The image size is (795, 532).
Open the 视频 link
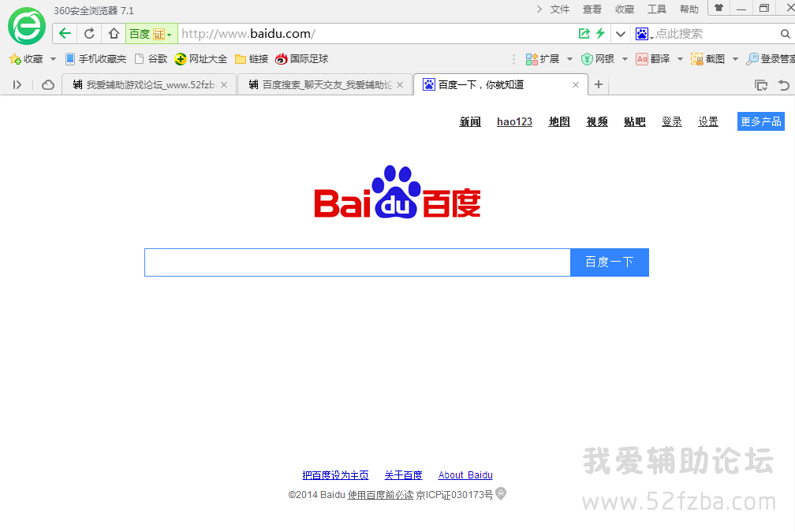click(x=597, y=121)
